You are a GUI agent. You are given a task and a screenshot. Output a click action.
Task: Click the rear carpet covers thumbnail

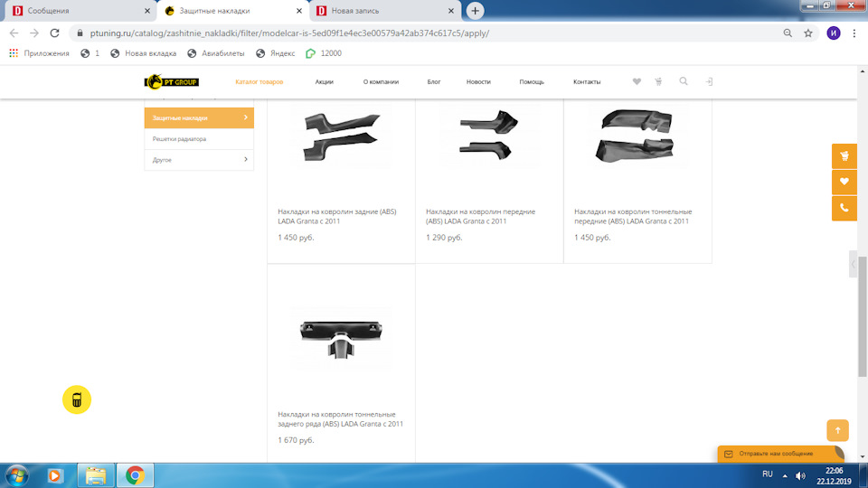click(341, 136)
